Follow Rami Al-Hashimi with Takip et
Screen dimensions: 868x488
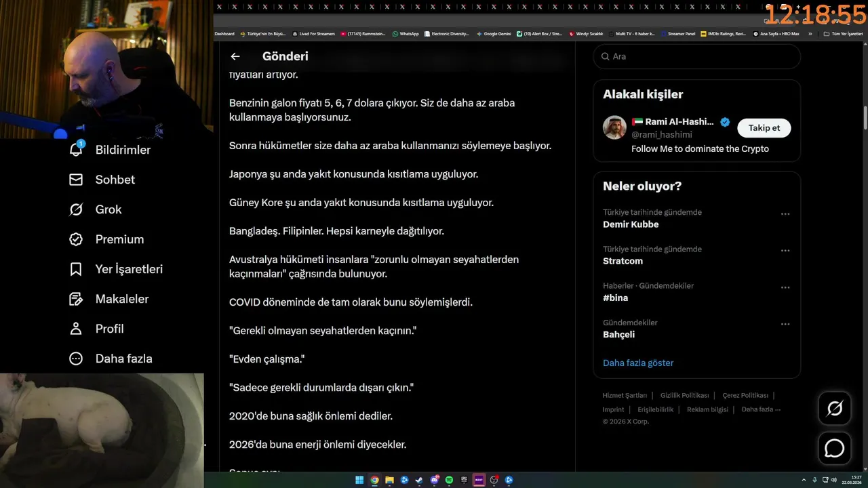click(764, 127)
